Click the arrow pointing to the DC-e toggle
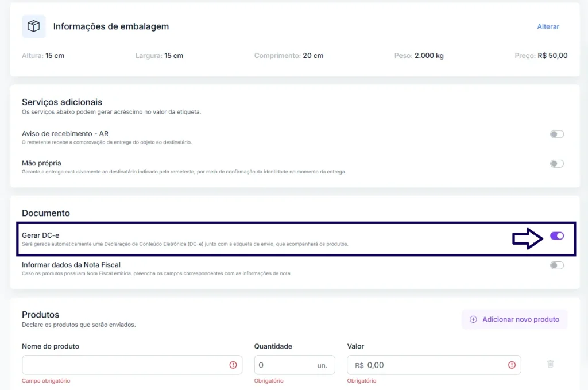The image size is (588, 390). coord(528,237)
